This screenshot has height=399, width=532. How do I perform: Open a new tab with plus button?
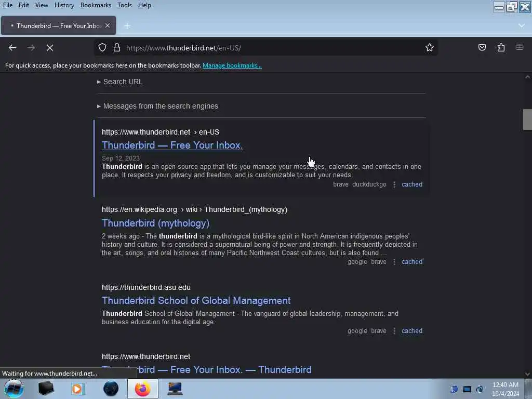127,26
